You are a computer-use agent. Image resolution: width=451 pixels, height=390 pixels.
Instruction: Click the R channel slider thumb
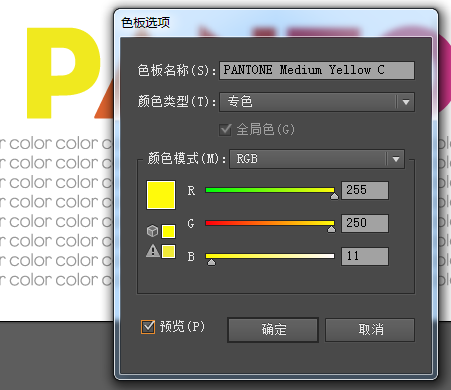click(x=334, y=196)
